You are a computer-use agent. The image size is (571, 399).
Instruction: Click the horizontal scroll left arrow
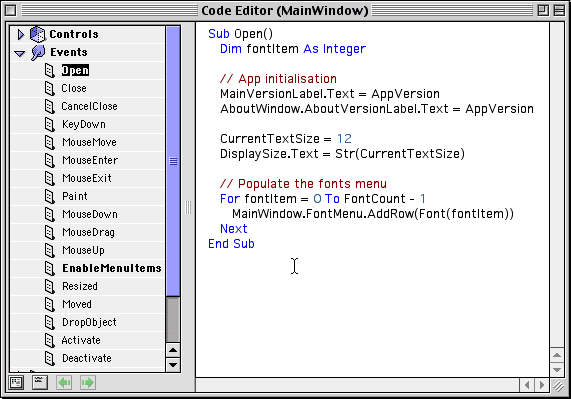click(527, 385)
